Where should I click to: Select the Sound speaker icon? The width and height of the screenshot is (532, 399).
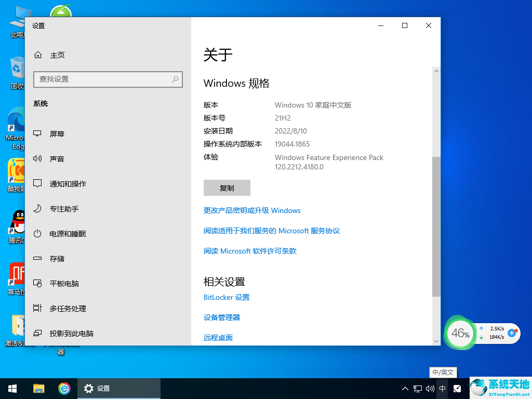click(x=37, y=159)
